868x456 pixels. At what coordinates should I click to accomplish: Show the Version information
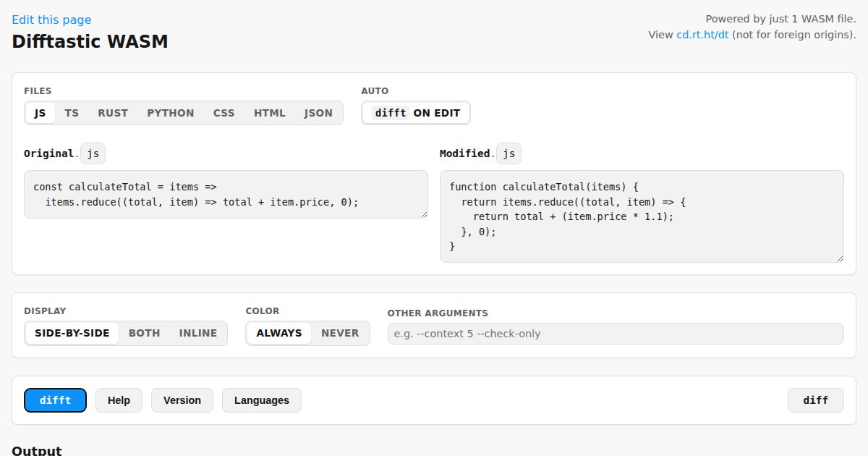pos(182,400)
